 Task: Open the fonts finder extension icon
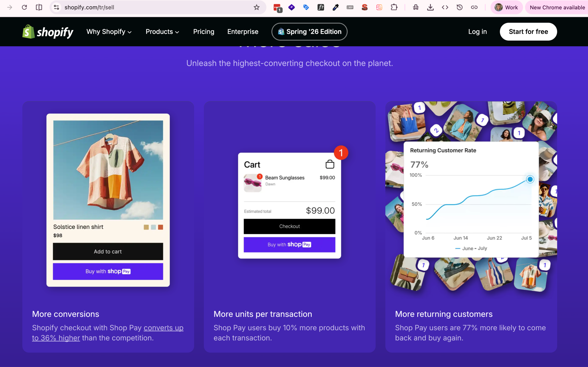pos(321,7)
